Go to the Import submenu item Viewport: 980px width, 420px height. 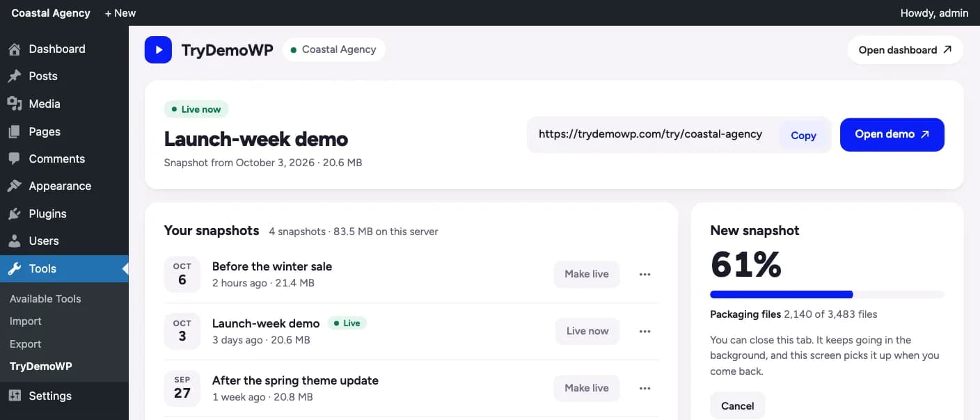[x=26, y=321]
